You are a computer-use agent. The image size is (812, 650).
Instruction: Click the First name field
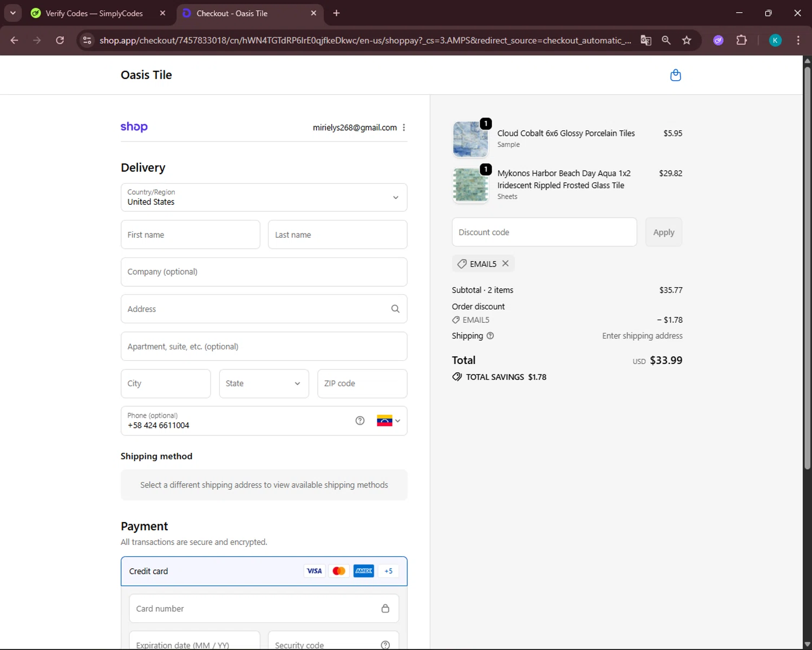[x=190, y=235]
